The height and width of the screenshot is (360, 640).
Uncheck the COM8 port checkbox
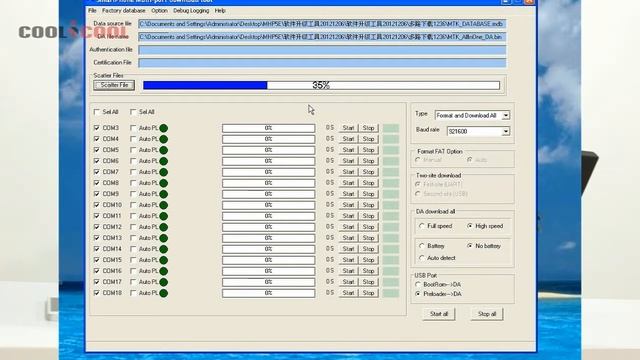pos(97,183)
